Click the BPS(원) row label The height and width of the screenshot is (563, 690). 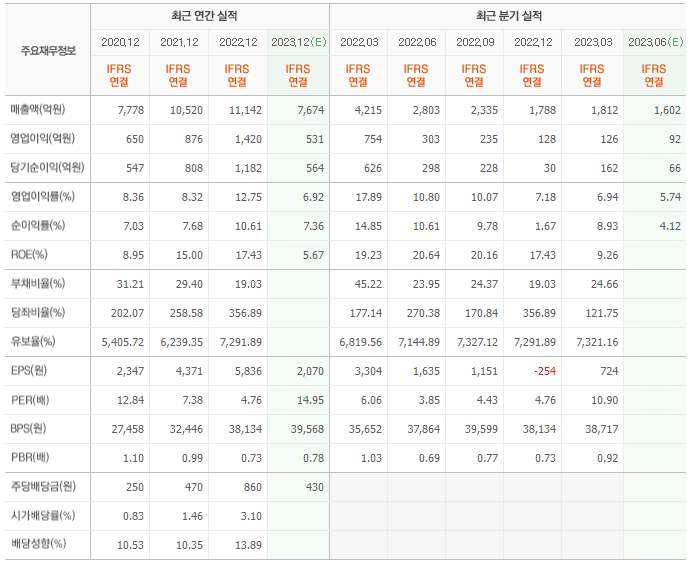click(x=28, y=428)
